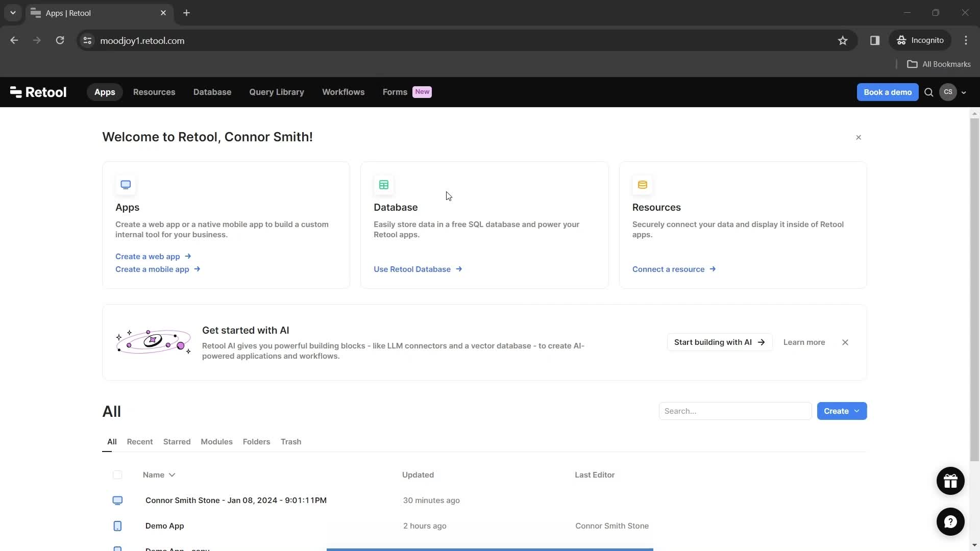
Task: Open the Apps section icon
Action: coord(125,184)
